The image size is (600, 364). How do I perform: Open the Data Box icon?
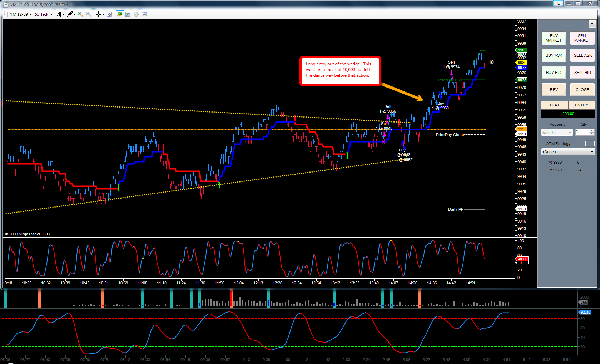point(144,14)
